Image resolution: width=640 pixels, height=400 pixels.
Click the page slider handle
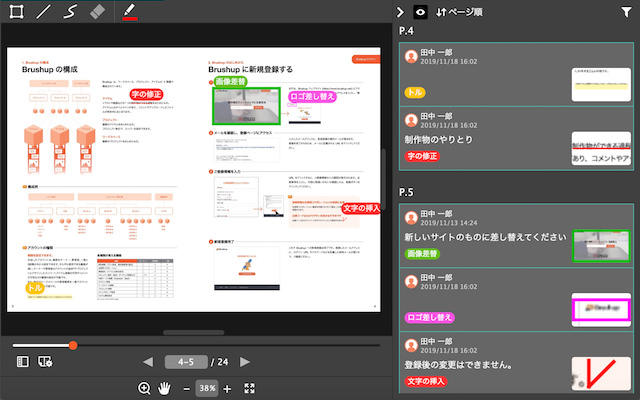pos(73,345)
